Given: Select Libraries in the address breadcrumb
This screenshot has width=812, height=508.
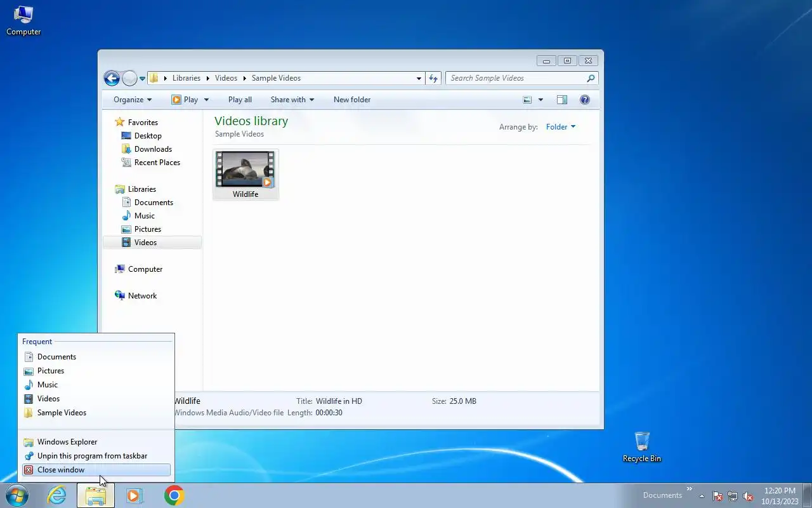Looking at the screenshot, I should [187, 78].
